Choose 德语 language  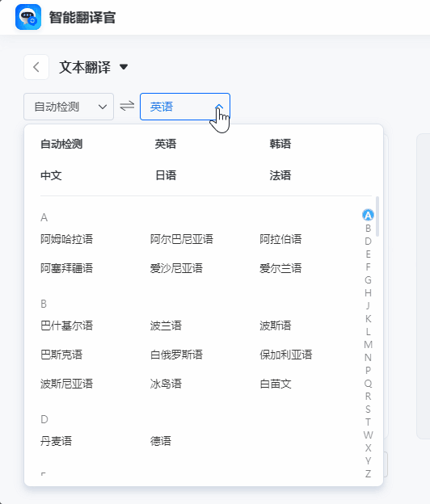coord(161,441)
